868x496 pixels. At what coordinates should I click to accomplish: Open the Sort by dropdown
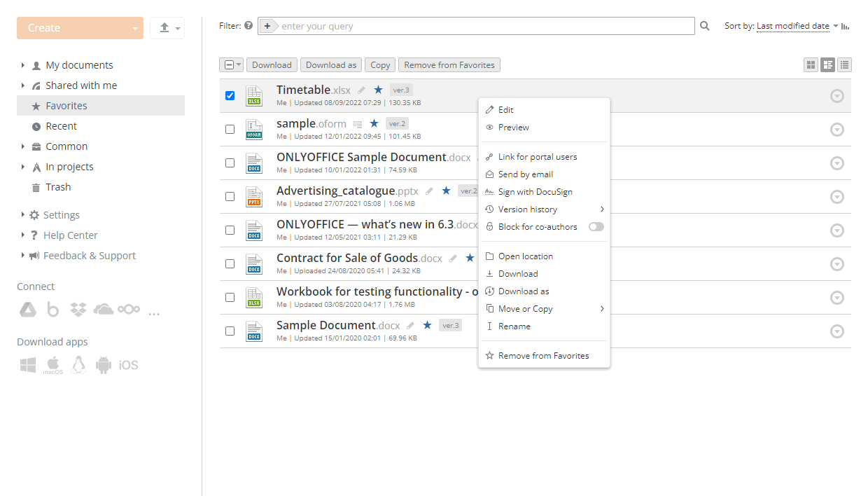[x=797, y=27]
